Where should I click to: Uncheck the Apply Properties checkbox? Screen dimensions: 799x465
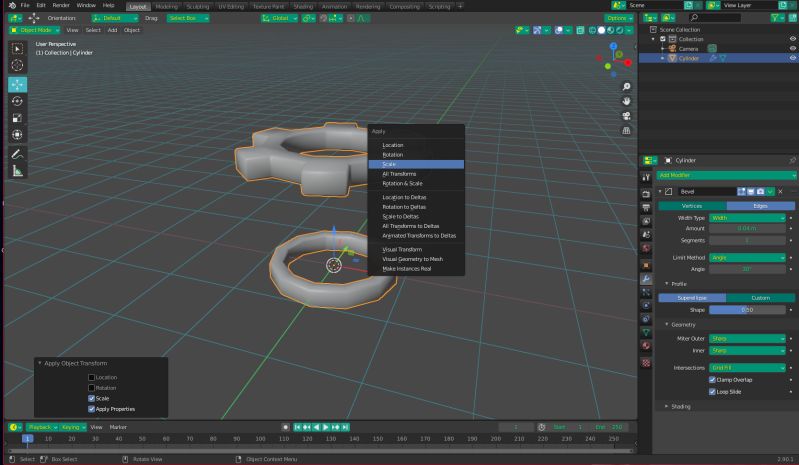coord(91,409)
